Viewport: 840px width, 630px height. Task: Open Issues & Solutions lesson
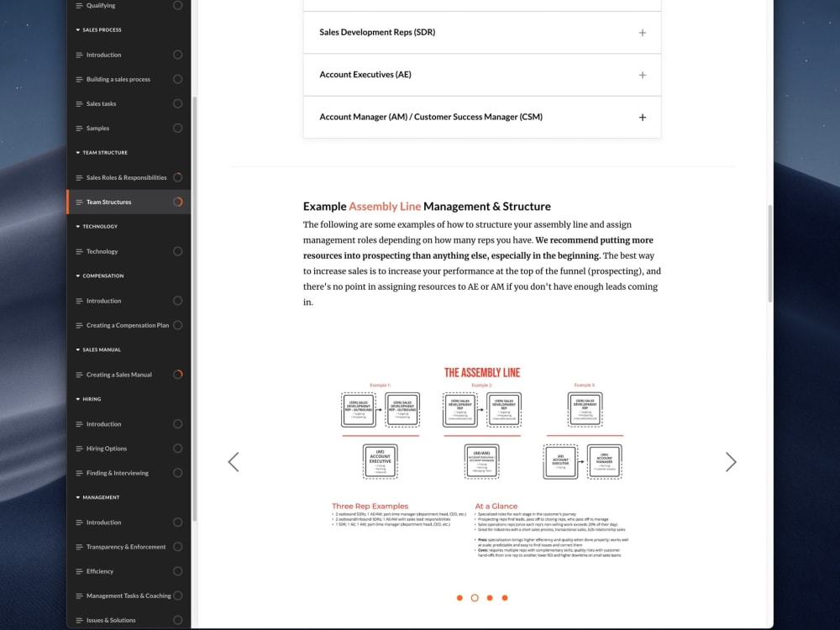tap(111, 621)
